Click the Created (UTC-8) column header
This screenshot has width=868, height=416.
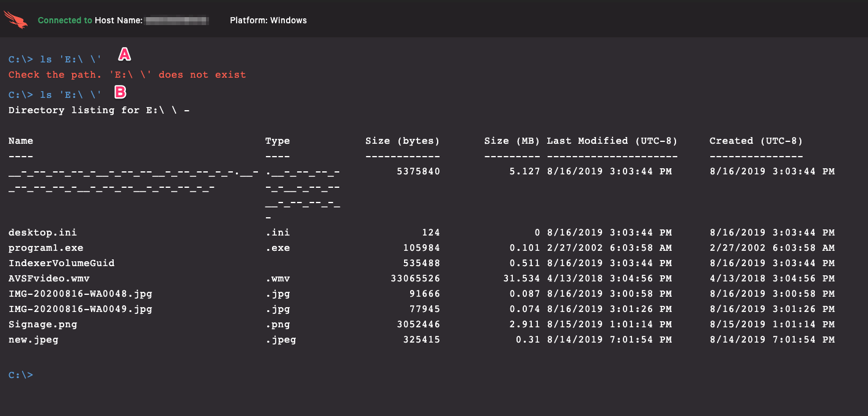pyautogui.click(x=756, y=141)
